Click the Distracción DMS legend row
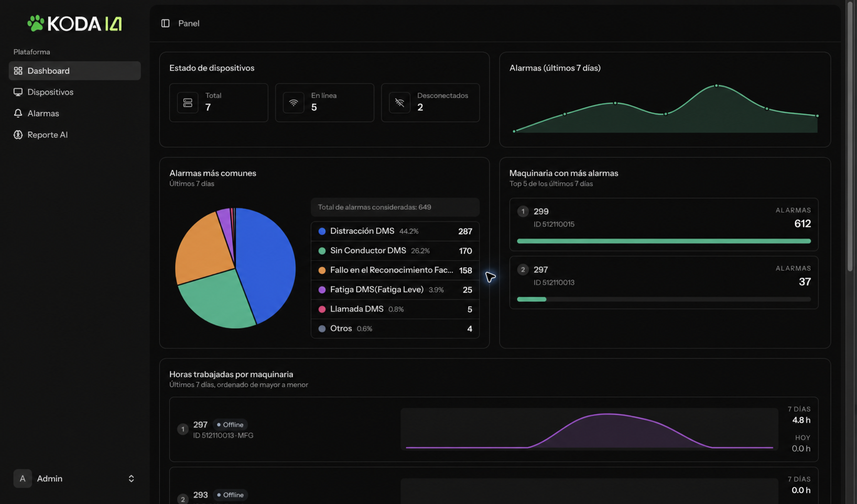This screenshot has height=504, width=857. [395, 231]
